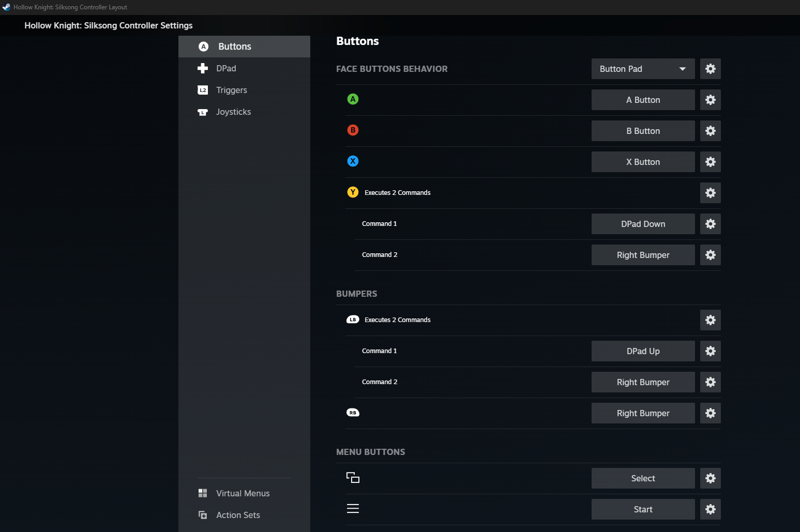
Task: Click the RB Right Bumper binding
Action: (643, 413)
